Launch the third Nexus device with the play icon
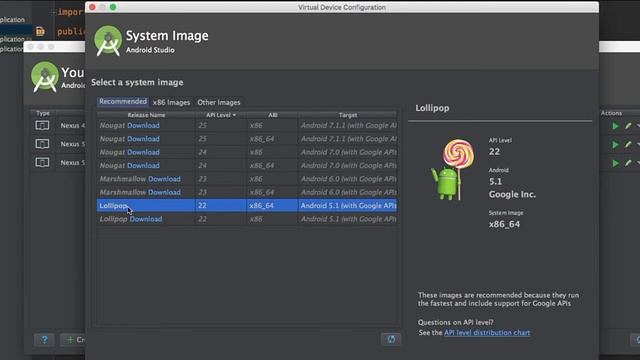The height and width of the screenshot is (360, 640). [x=616, y=163]
